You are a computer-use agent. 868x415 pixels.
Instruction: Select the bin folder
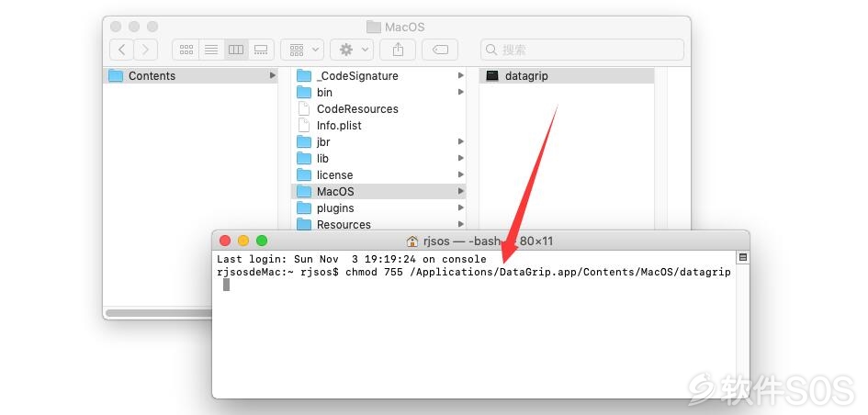click(378, 93)
